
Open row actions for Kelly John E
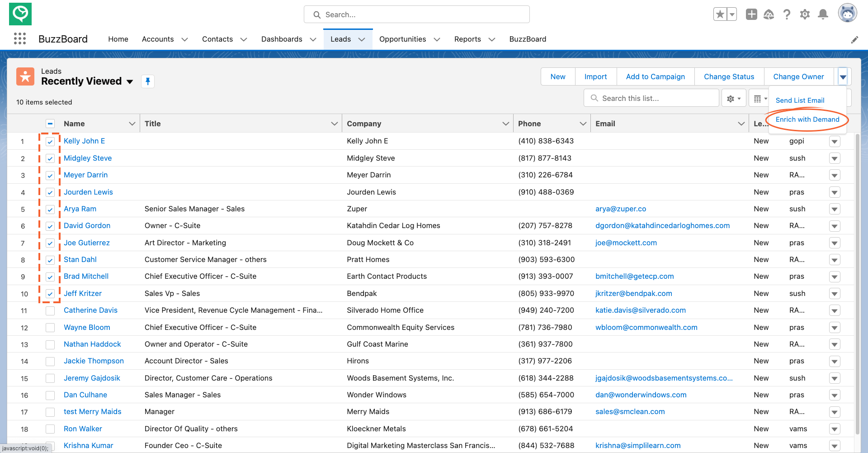point(835,141)
